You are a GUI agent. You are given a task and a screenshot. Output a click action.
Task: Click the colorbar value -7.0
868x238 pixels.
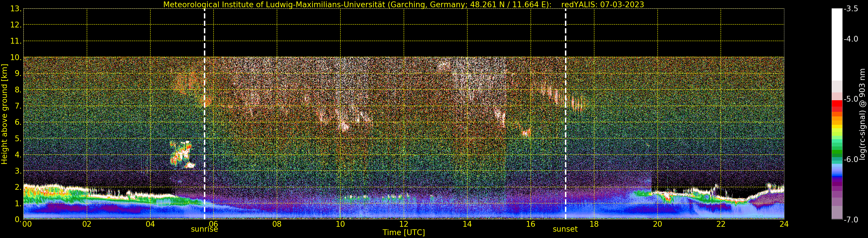click(x=851, y=220)
